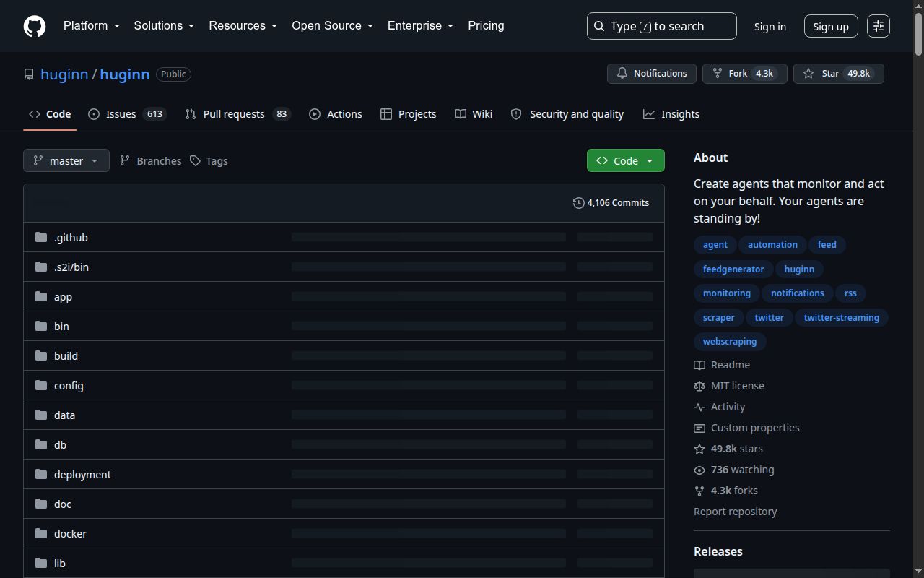Open the rss topic tag
Image resolution: width=924 pixels, height=578 pixels.
850,293
